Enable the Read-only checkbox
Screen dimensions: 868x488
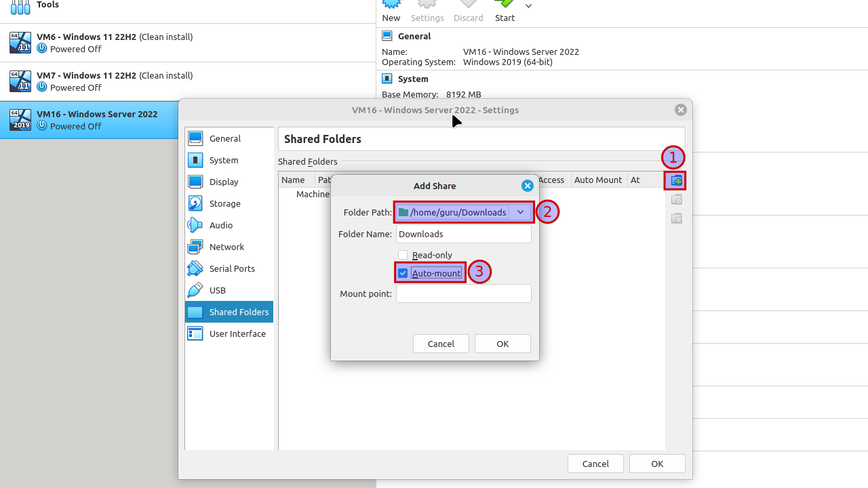point(403,255)
